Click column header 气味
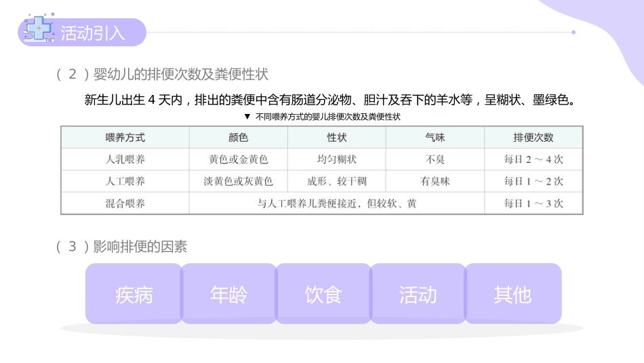Screen dimensions: 644x363 435,138
